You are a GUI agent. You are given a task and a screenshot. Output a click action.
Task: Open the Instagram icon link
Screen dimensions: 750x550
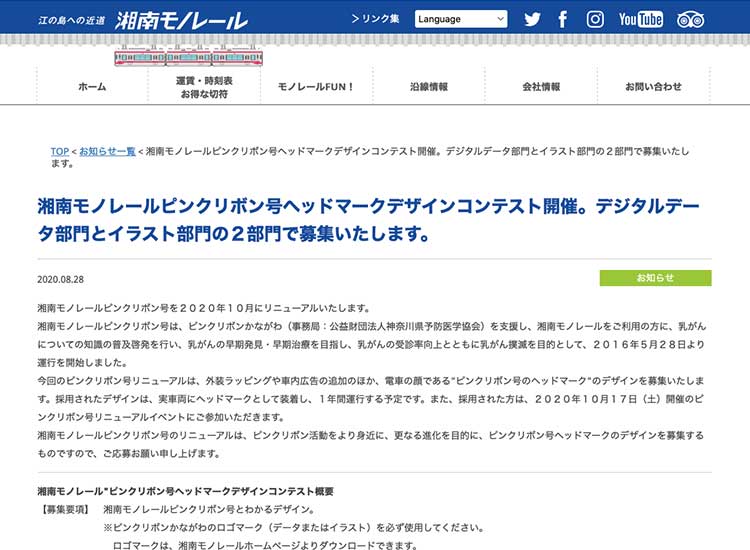[x=595, y=19]
